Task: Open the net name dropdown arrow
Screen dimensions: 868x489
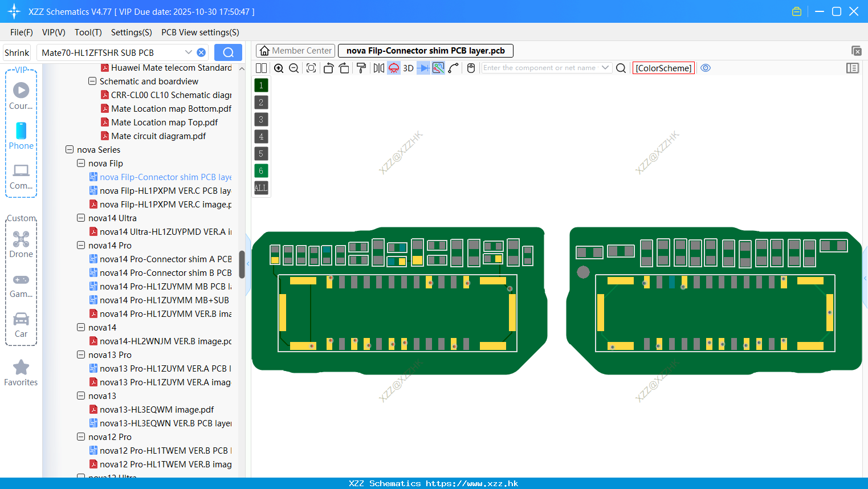Action: click(605, 68)
